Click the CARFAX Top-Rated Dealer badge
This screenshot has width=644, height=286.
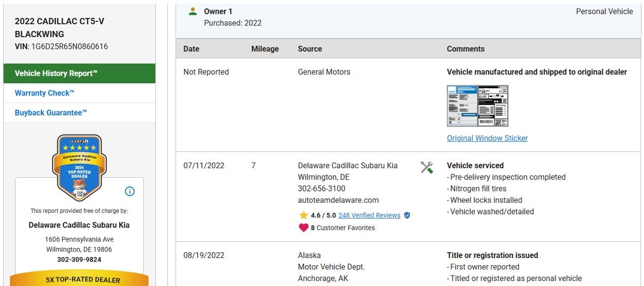[x=79, y=167]
